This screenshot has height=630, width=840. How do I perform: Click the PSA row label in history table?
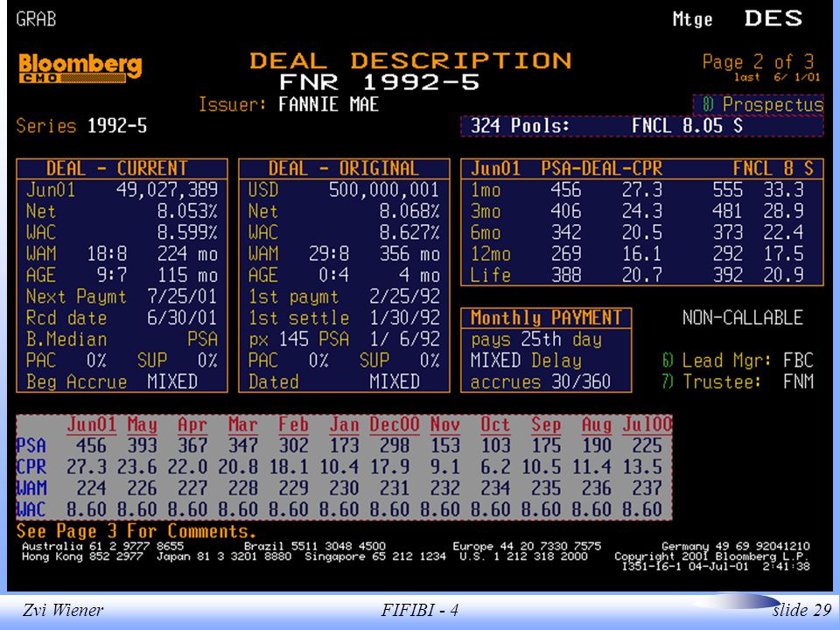coord(31,445)
